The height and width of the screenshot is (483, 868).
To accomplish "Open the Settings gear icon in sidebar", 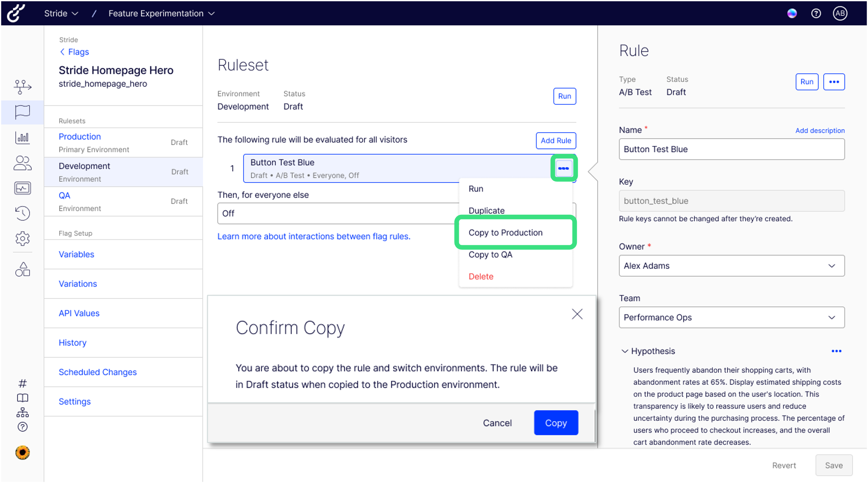I will [x=22, y=239].
